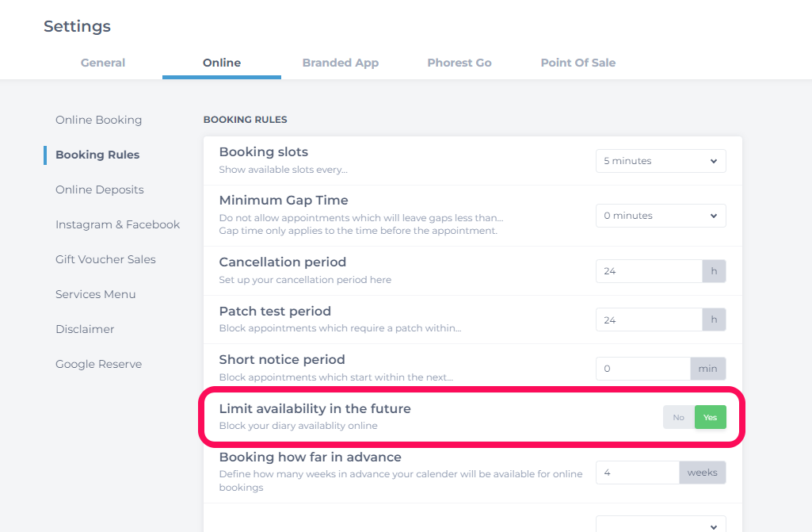The width and height of the screenshot is (812, 532).
Task: Open the Disclaimer section
Action: (85, 329)
